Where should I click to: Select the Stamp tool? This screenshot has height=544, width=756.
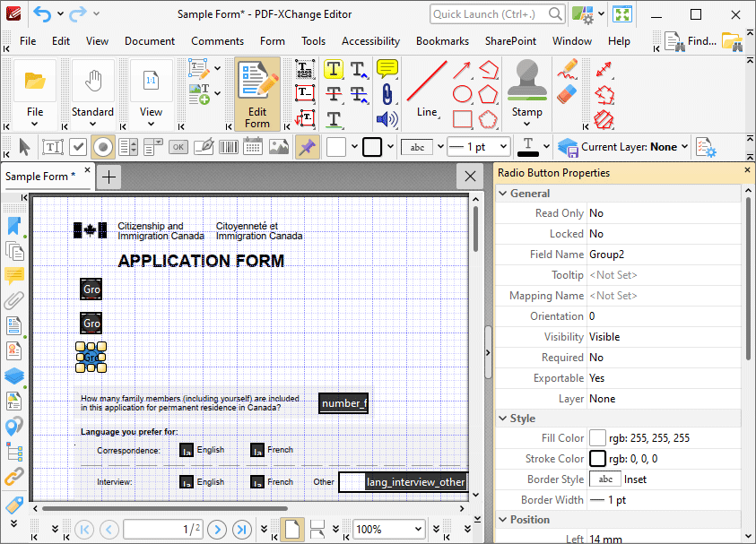click(x=526, y=94)
